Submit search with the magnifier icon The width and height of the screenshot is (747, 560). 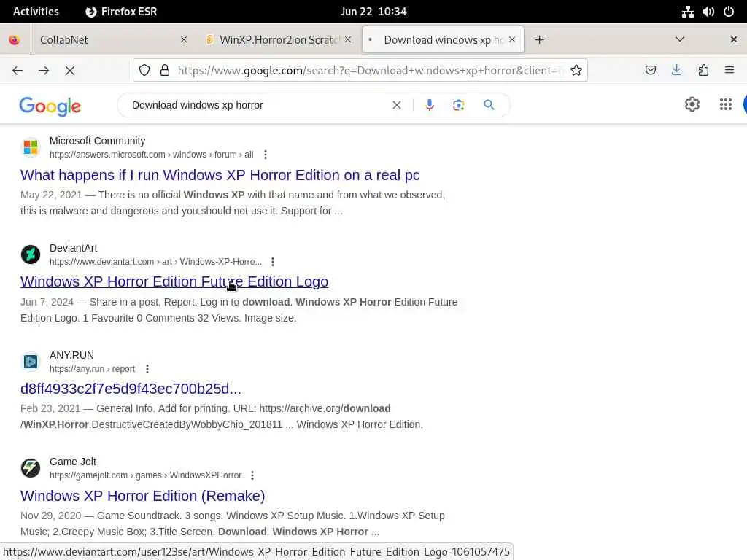click(489, 105)
